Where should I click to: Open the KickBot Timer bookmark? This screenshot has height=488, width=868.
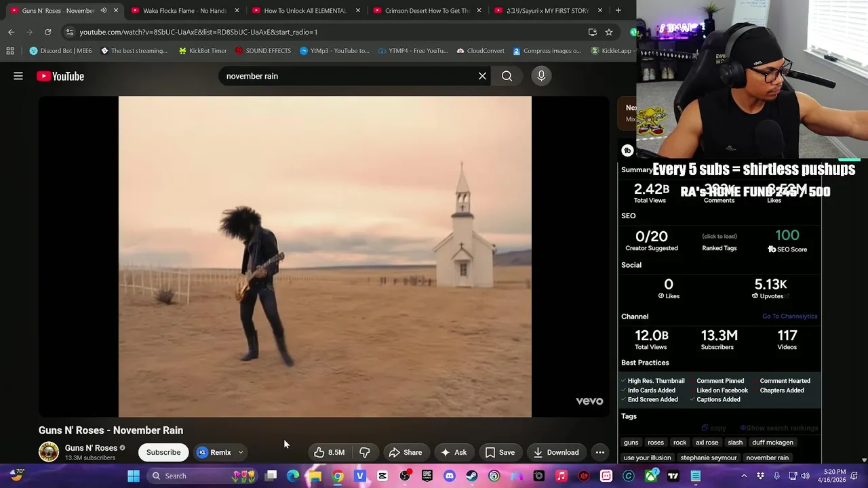(x=202, y=51)
